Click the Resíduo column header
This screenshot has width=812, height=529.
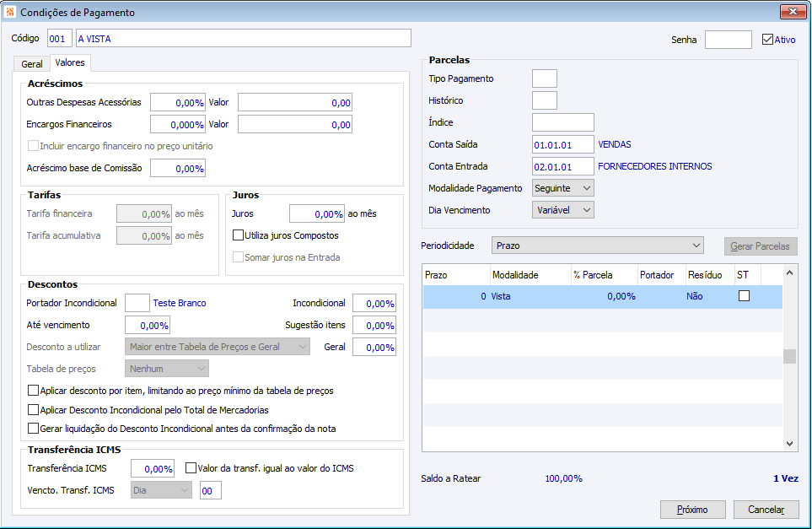point(710,274)
